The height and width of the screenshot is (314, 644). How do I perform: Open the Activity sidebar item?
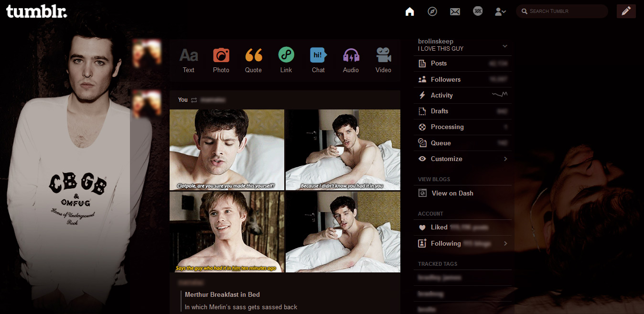pos(463,95)
